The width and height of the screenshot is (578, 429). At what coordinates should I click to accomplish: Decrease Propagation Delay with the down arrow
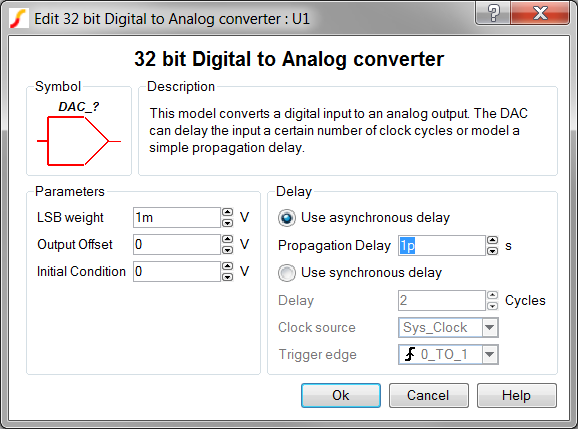coord(492,251)
